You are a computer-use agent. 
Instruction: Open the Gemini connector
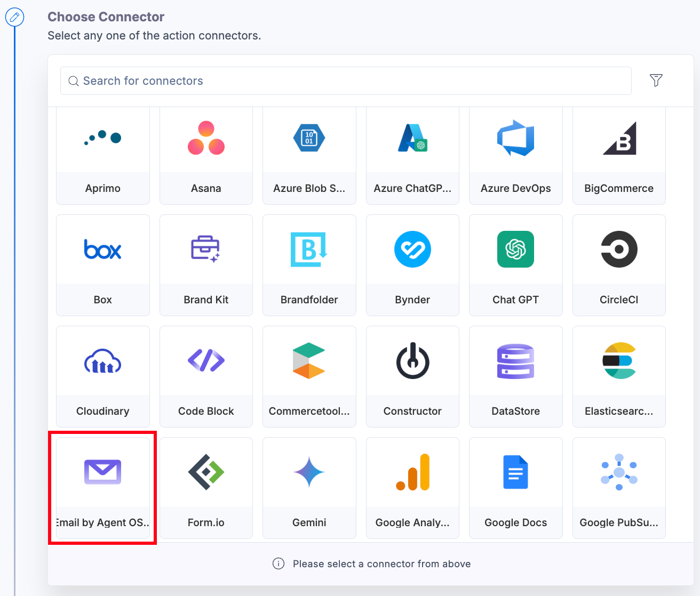[309, 488]
